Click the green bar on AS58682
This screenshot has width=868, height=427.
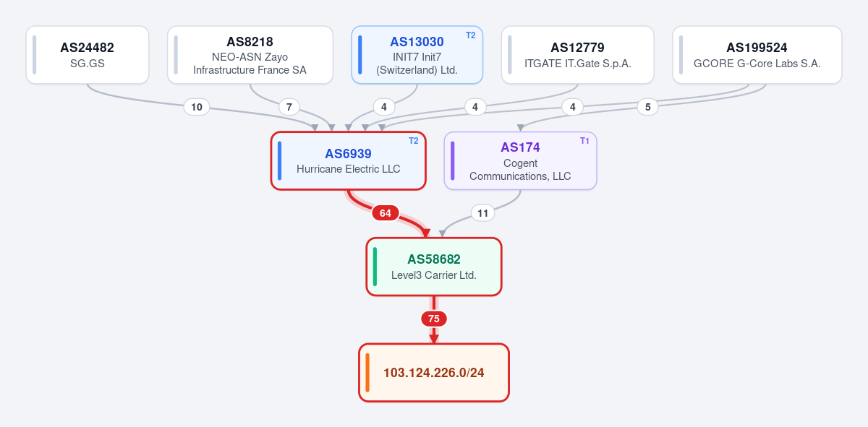(375, 267)
